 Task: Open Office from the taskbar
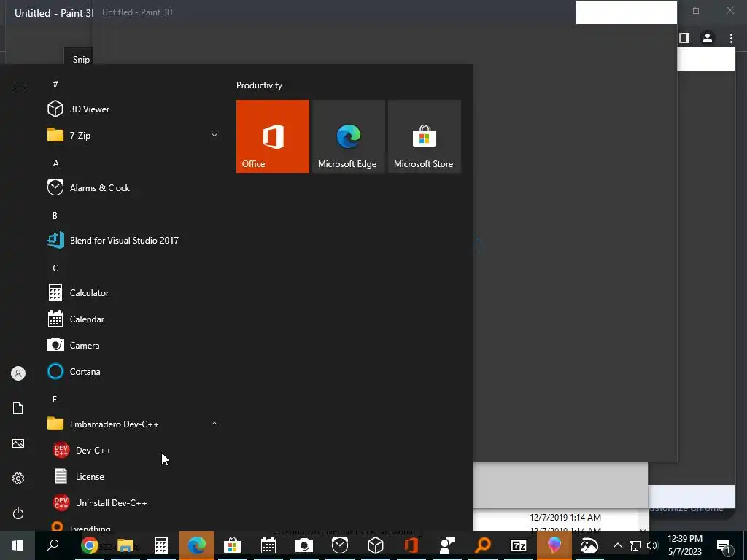coord(411,545)
